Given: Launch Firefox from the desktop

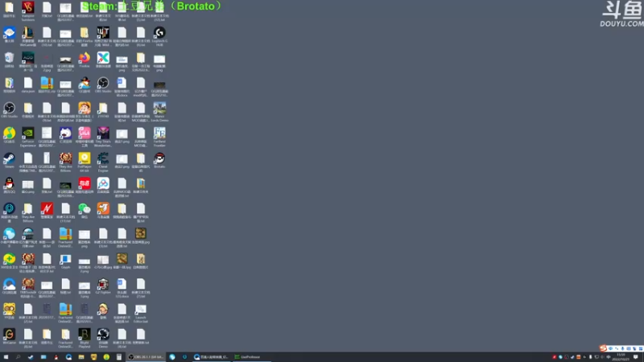Looking at the screenshot, I should (x=85, y=60).
